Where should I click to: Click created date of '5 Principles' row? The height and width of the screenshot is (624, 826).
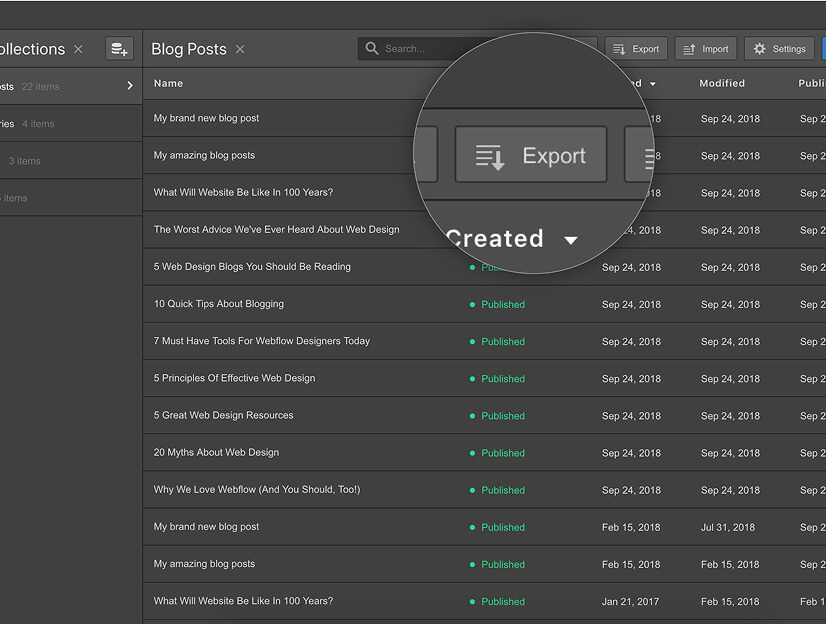pos(631,379)
